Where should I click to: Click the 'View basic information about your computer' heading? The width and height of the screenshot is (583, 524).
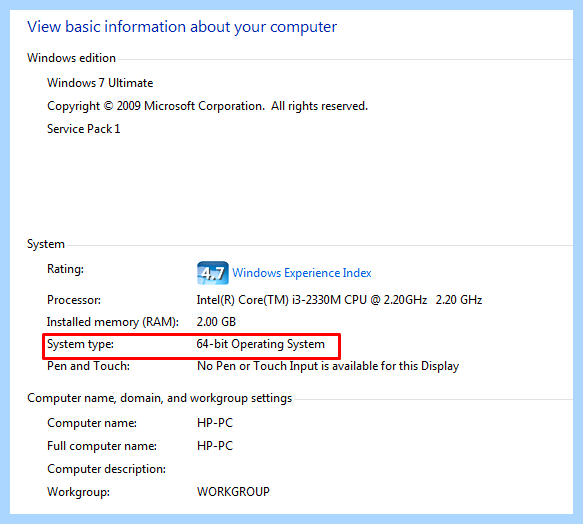tap(182, 27)
